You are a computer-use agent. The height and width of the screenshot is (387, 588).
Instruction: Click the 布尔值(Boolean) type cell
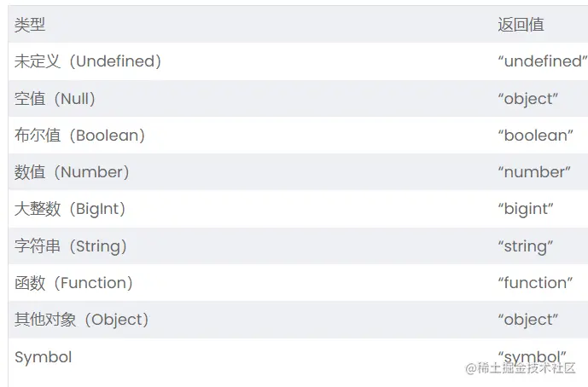pos(80,136)
